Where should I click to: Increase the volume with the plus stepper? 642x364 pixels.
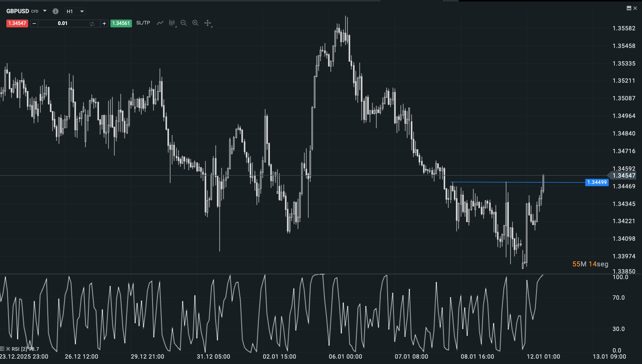[x=104, y=23]
